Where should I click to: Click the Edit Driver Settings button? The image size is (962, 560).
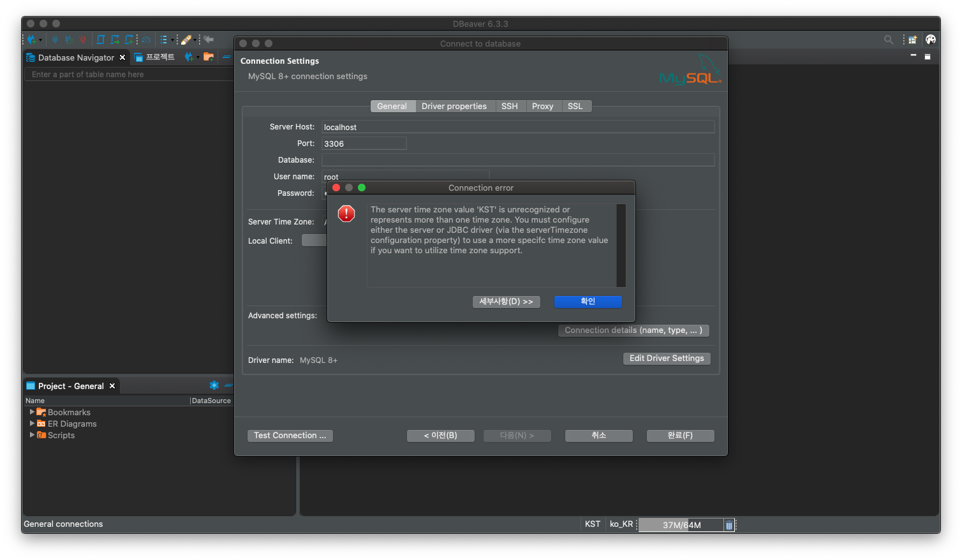[x=667, y=358]
